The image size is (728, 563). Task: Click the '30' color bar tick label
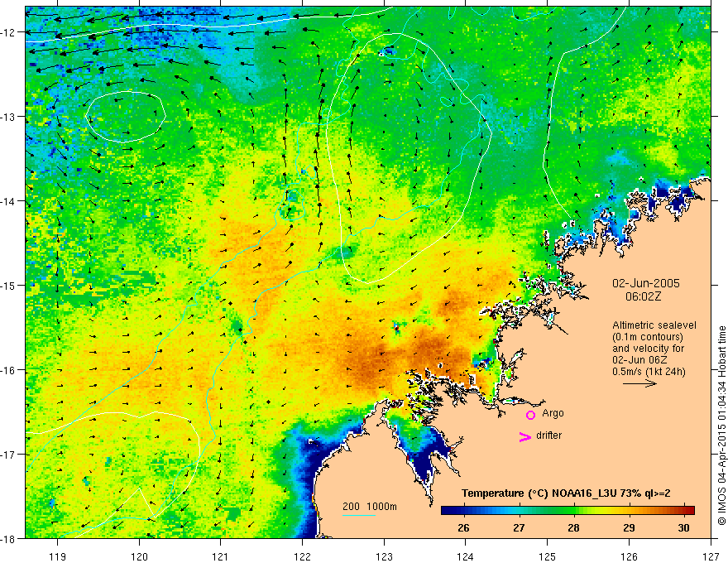point(683,527)
